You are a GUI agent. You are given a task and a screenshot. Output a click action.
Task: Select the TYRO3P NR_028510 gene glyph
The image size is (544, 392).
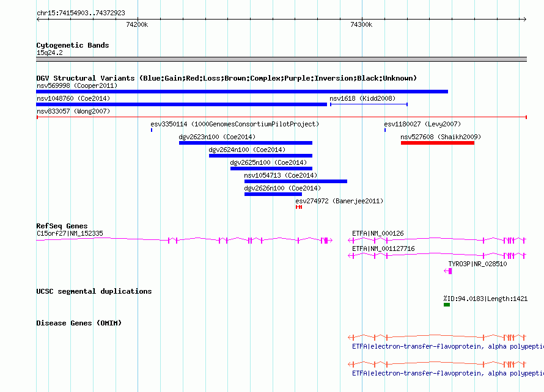(x=448, y=271)
